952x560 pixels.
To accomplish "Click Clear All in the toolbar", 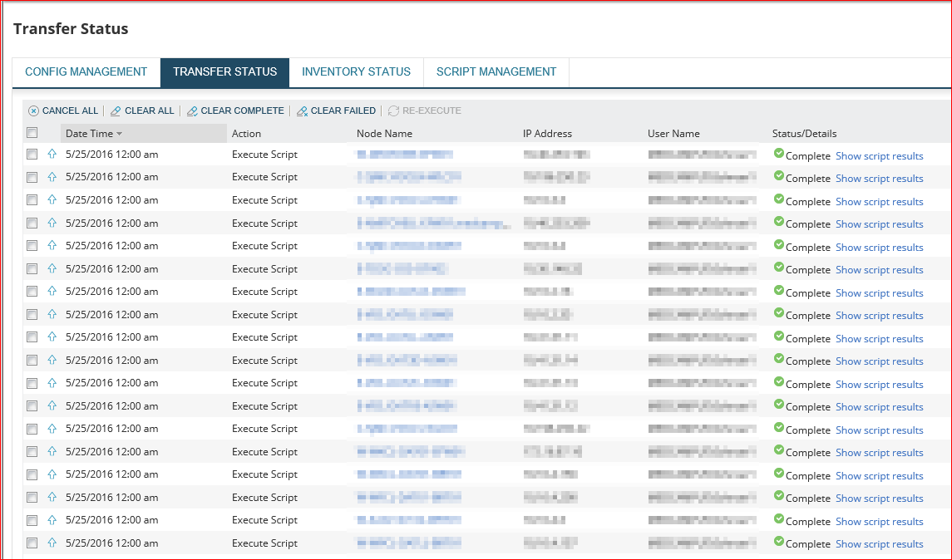I will (142, 111).
